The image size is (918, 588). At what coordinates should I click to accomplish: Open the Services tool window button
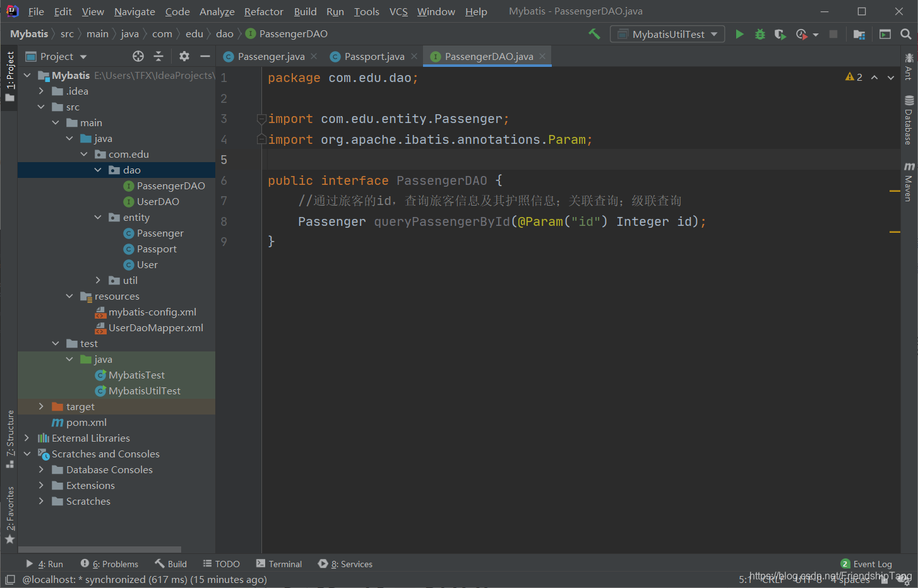tap(345, 564)
